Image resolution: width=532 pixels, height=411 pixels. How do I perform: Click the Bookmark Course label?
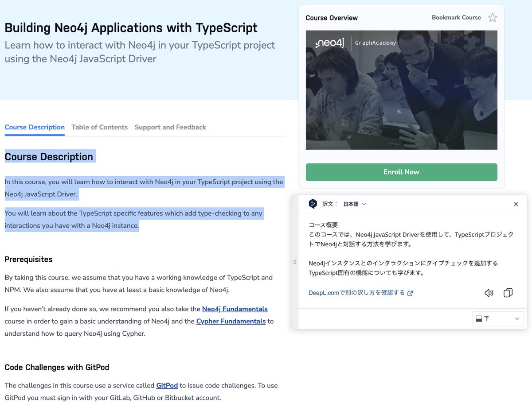456,18
